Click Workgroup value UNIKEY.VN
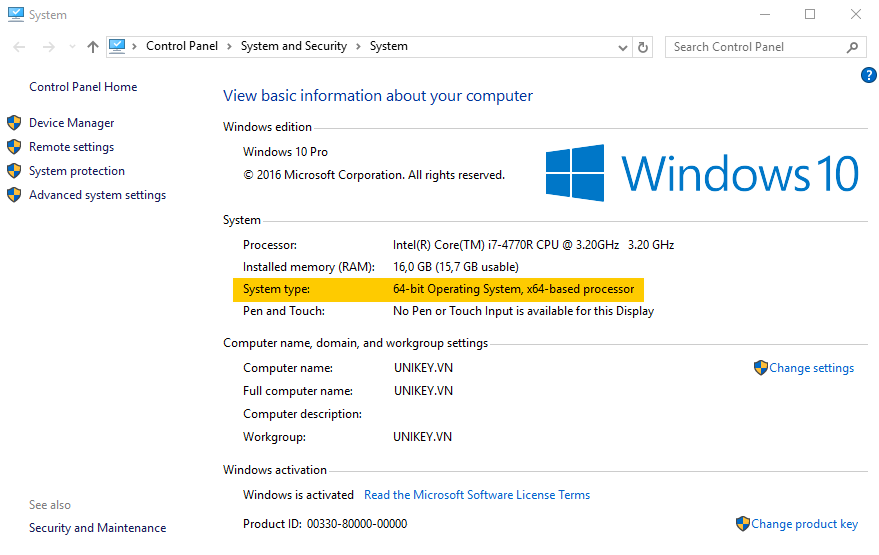Screen dimensions: 879x555 (422, 437)
